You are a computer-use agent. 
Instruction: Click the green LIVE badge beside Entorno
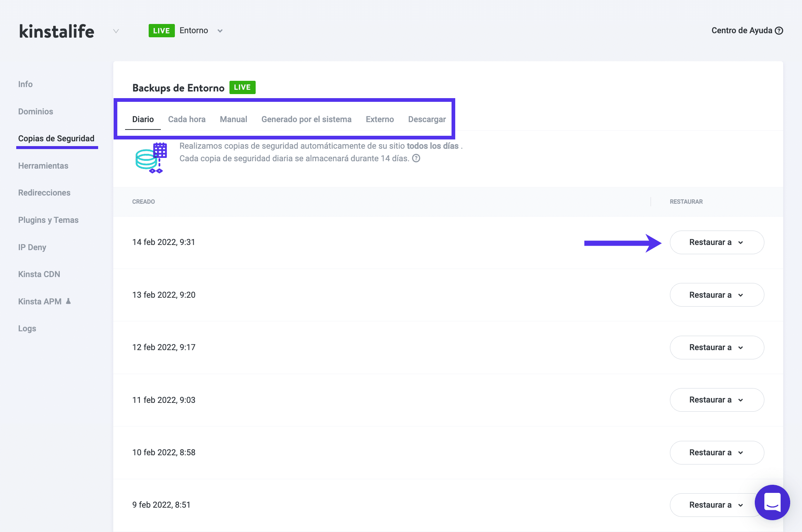click(161, 31)
